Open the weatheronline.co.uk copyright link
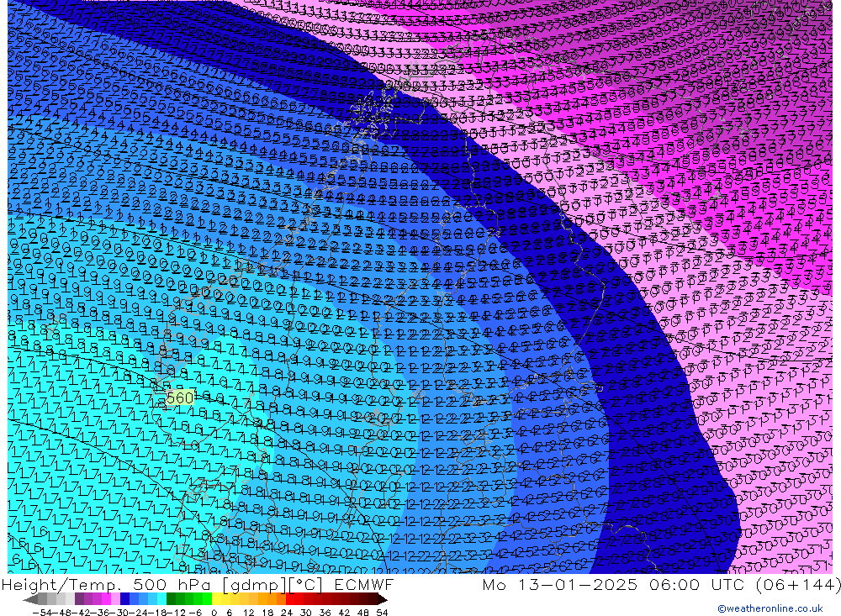This screenshot has height=616, width=841. pyautogui.click(x=770, y=608)
